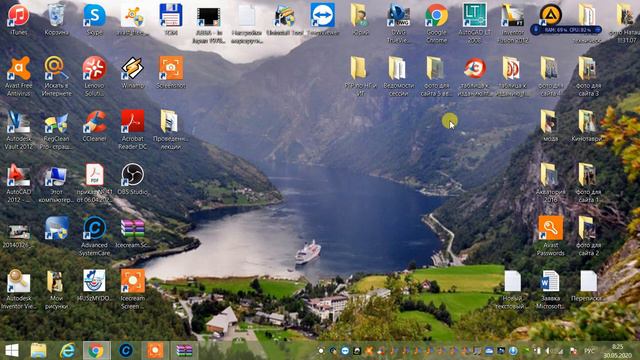Viewport: 640px width, 360px height.
Task: Launch Internet Explorer from taskbar
Action: click(x=67, y=350)
